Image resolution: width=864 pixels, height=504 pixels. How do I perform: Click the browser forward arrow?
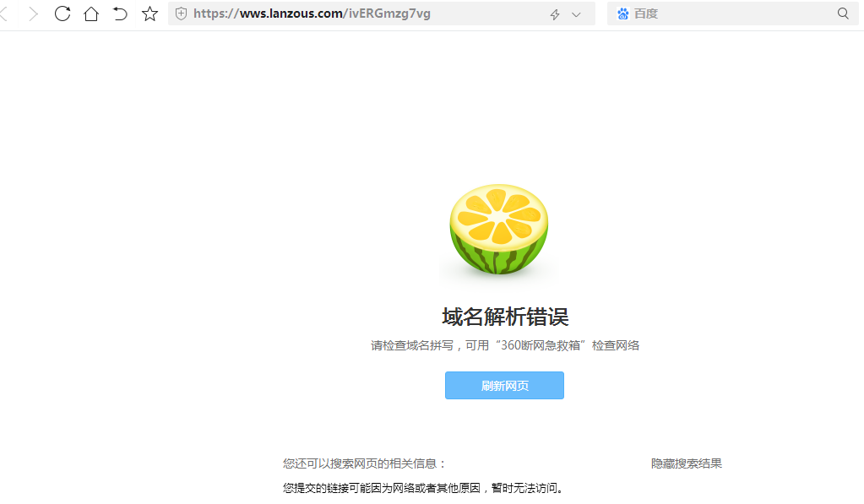33,14
